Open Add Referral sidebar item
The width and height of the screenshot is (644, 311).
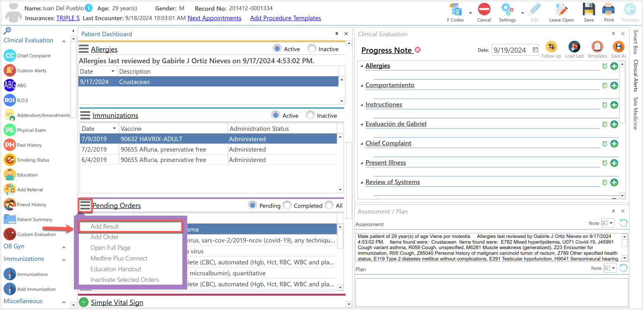point(24,190)
